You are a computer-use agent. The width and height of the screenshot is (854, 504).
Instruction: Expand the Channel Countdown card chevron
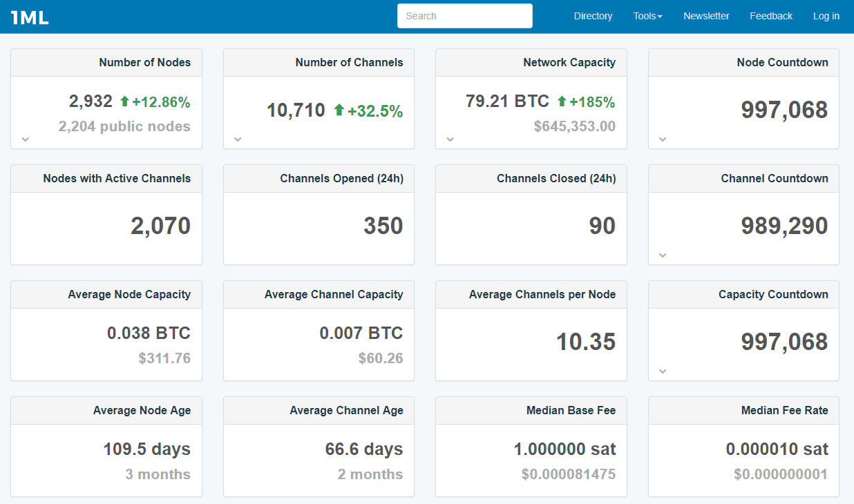[x=663, y=255]
